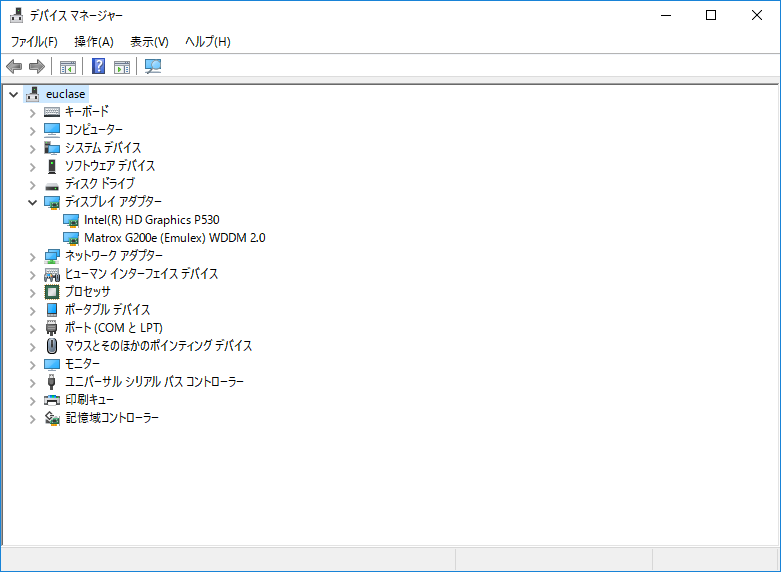Image resolution: width=781 pixels, height=572 pixels.
Task: Click the show/hide console tree icon
Action: pos(68,67)
